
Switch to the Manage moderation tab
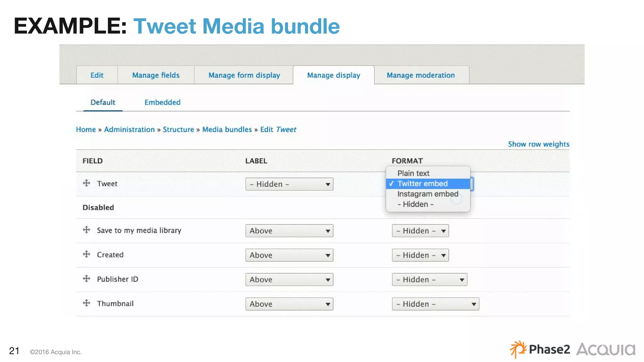421,75
